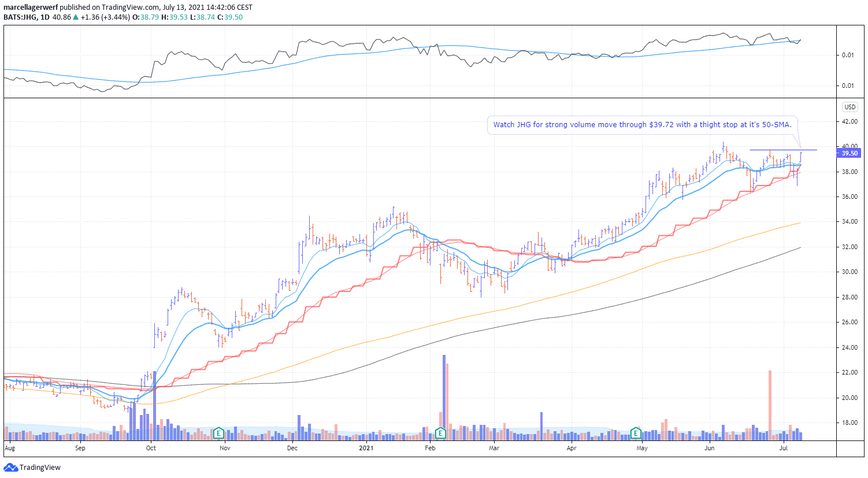
Task: Click the May label on the time axis
Action: click(642, 448)
